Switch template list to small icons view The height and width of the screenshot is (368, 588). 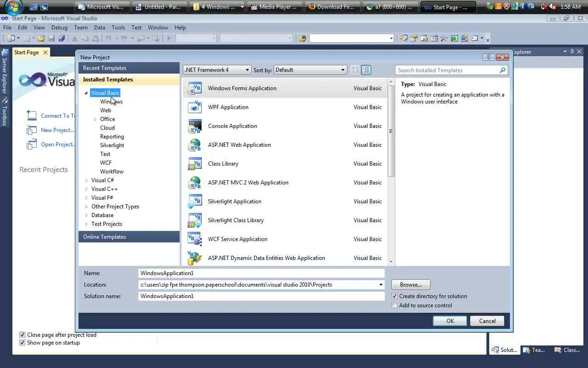pos(355,70)
